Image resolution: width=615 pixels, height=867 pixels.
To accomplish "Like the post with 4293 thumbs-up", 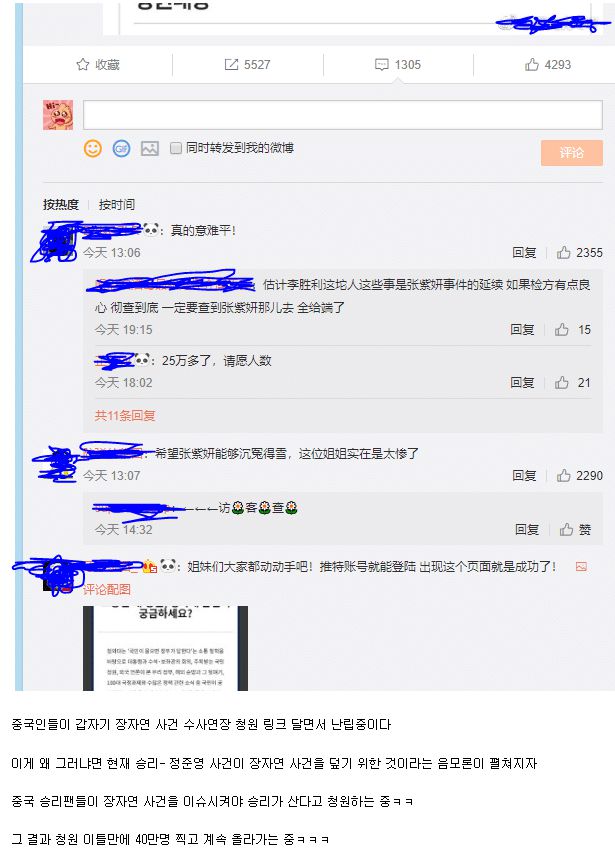I will pyautogui.click(x=531, y=65).
